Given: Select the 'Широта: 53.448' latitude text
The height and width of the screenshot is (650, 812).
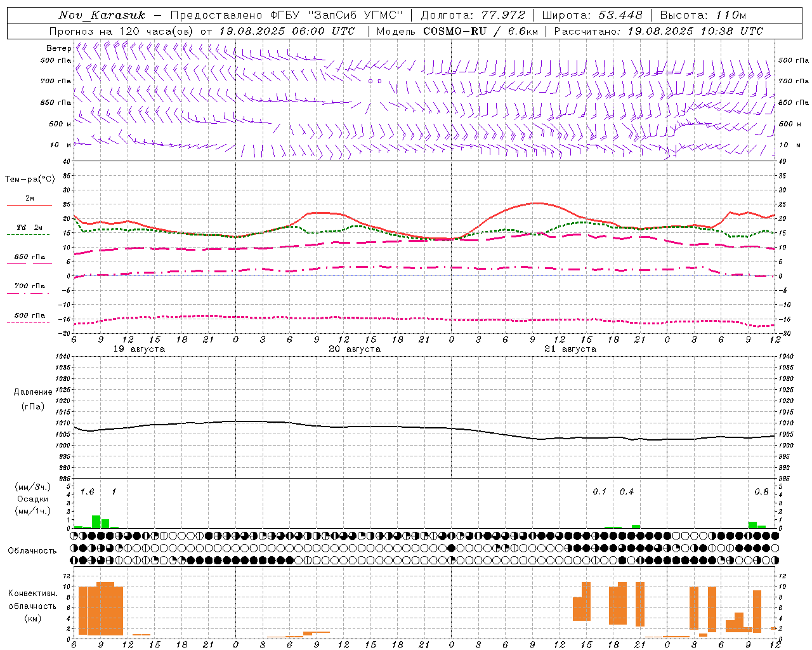Looking at the screenshot, I should (x=592, y=15).
